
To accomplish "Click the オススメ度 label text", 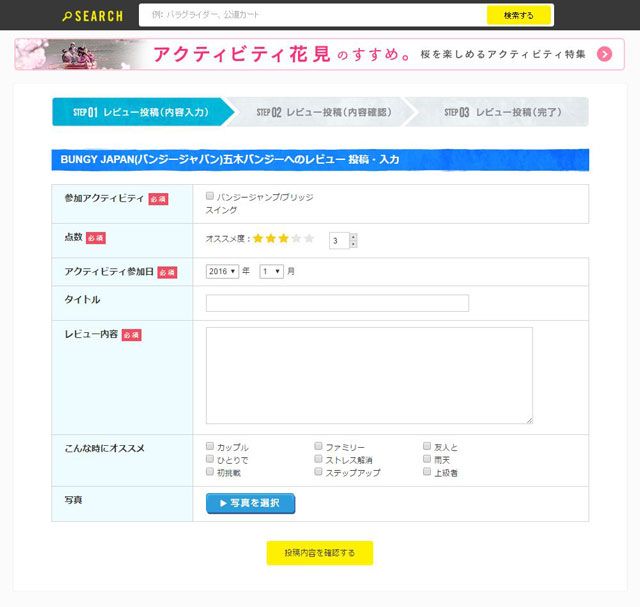I will point(226,239).
